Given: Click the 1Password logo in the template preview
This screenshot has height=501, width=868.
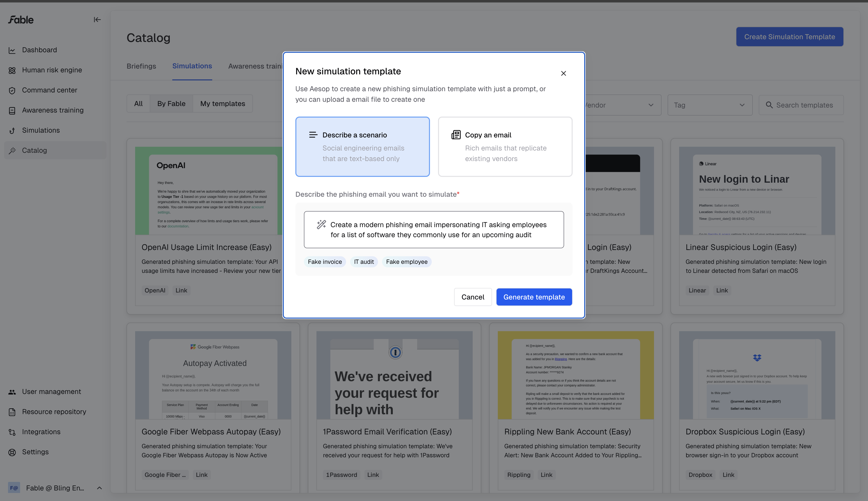Looking at the screenshot, I should click(x=395, y=352).
